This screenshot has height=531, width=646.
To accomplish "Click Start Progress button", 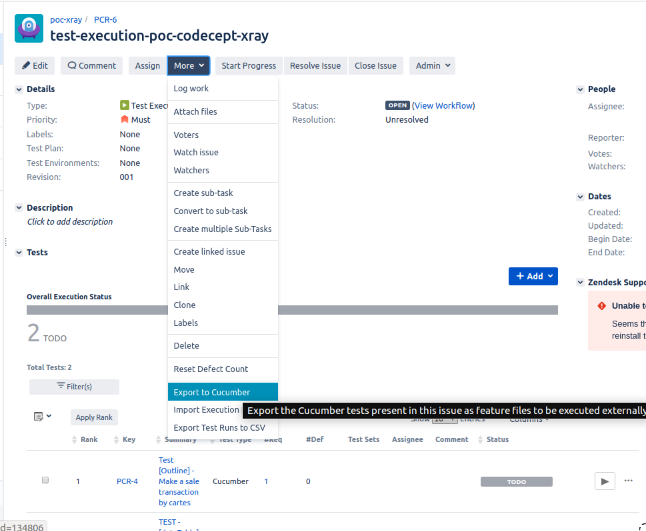I will click(249, 66).
